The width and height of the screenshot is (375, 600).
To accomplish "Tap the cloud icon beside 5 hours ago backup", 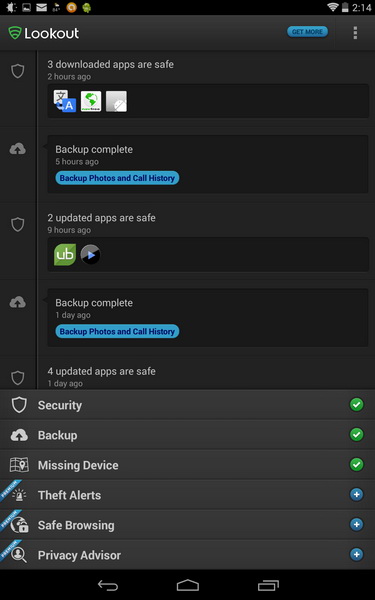I will click(x=18, y=149).
